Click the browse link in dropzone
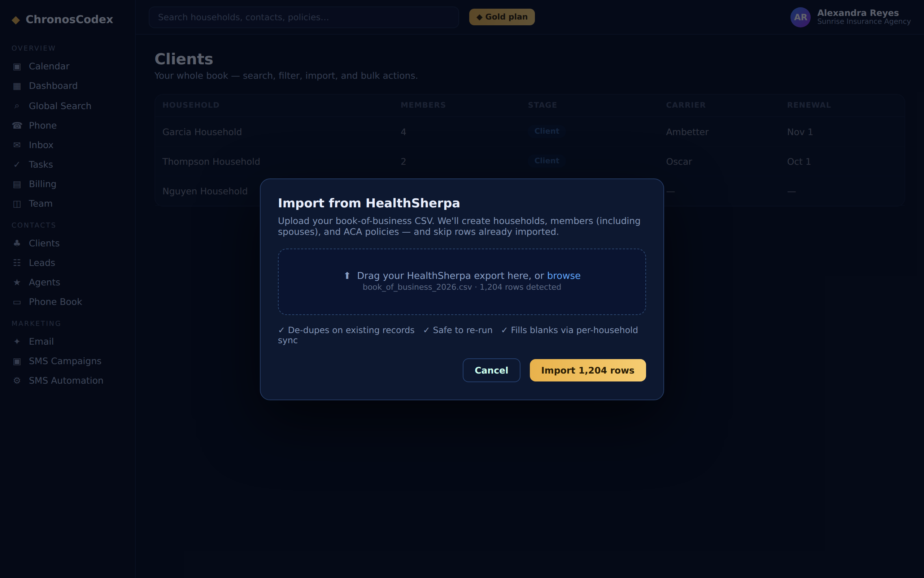 click(563, 276)
